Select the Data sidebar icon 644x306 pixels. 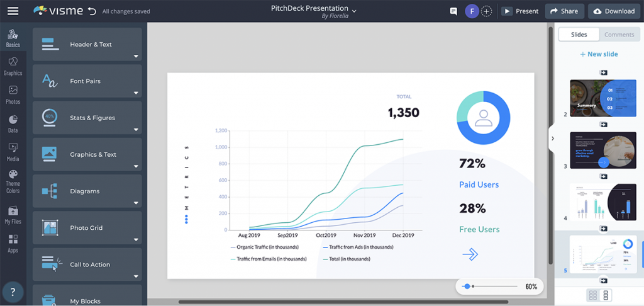tap(13, 123)
